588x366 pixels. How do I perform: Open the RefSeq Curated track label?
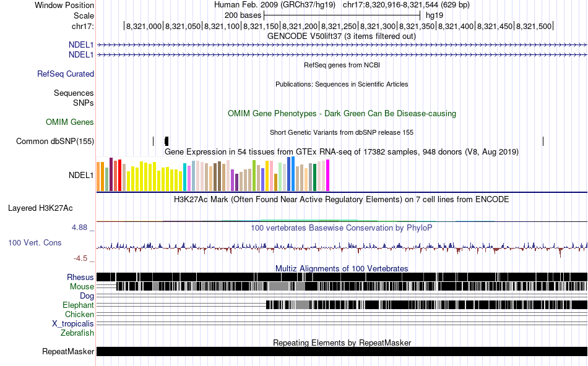click(x=66, y=74)
